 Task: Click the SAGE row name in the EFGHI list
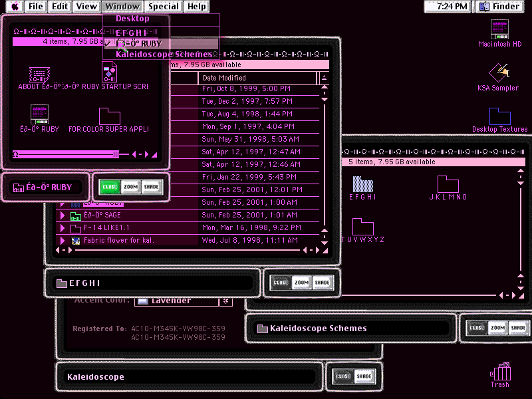(x=102, y=215)
